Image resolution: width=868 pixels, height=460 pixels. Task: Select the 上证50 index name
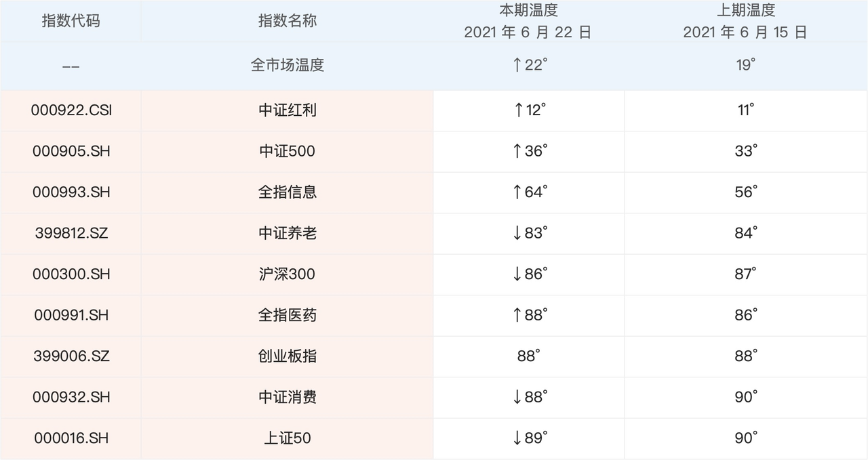point(287,438)
